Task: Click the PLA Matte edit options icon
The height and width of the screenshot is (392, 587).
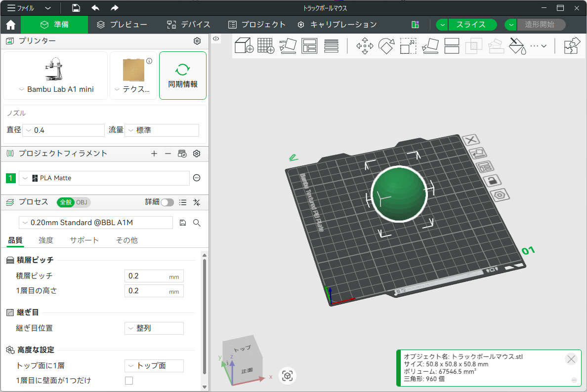Action: click(197, 178)
